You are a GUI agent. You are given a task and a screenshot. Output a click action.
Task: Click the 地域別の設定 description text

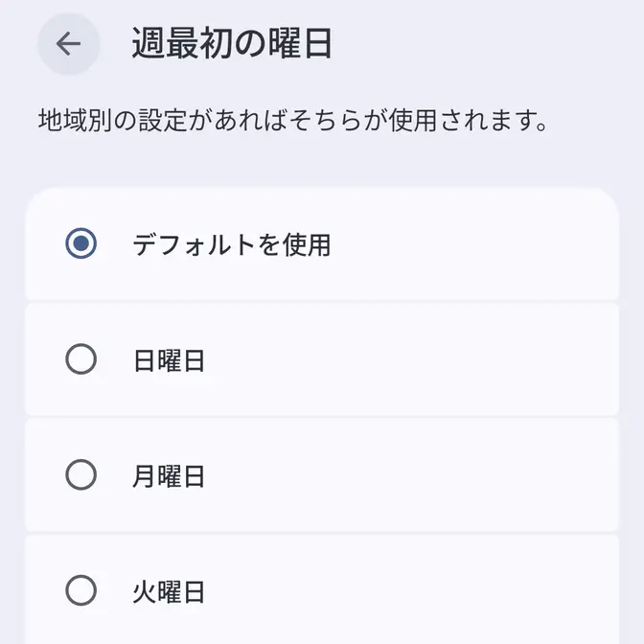pos(292,122)
